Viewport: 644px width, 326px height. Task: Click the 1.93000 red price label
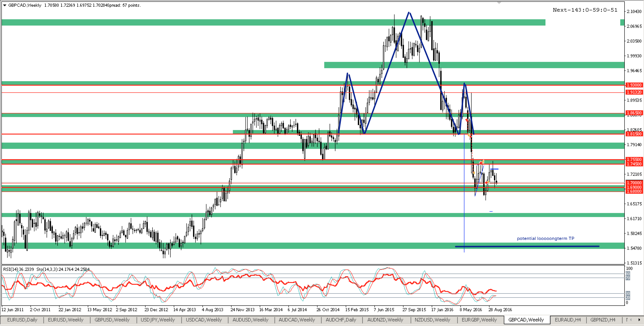[634, 85]
